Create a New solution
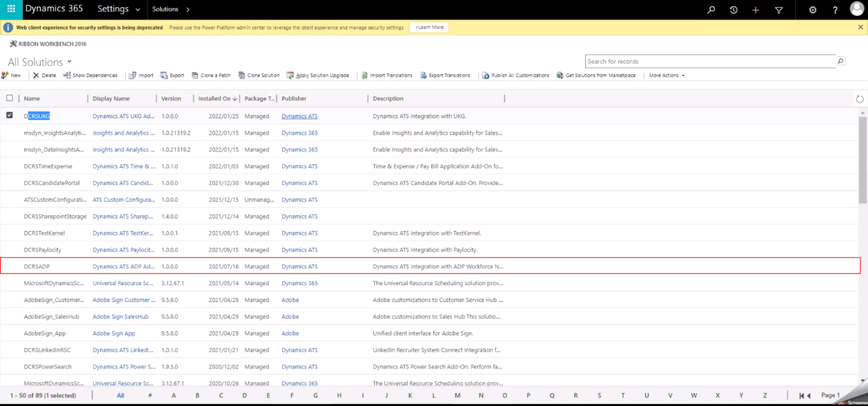 11,75
